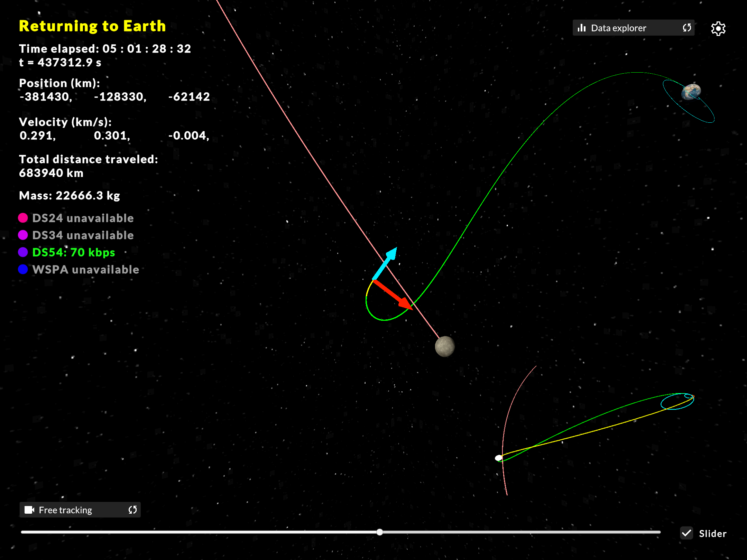Viewport: 747px width, 560px height.
Task: Uncheck the Slider checkbox
Action: 686,533
